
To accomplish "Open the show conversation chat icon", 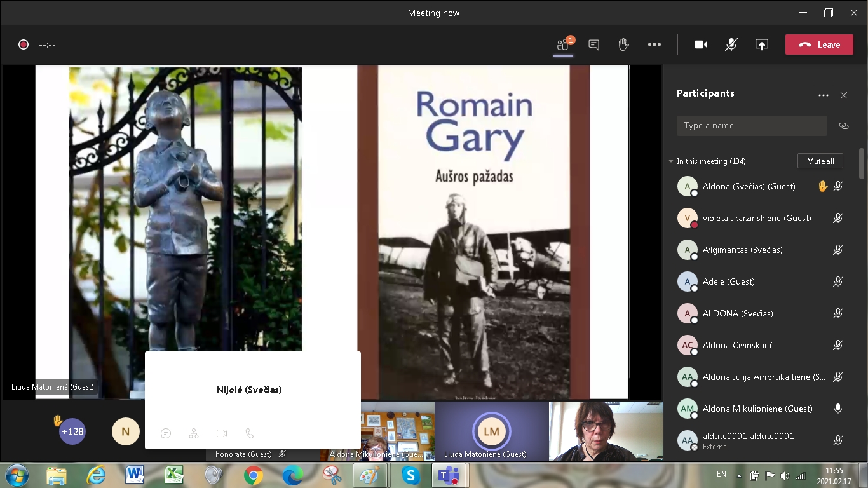I will [x=593, y=44].
